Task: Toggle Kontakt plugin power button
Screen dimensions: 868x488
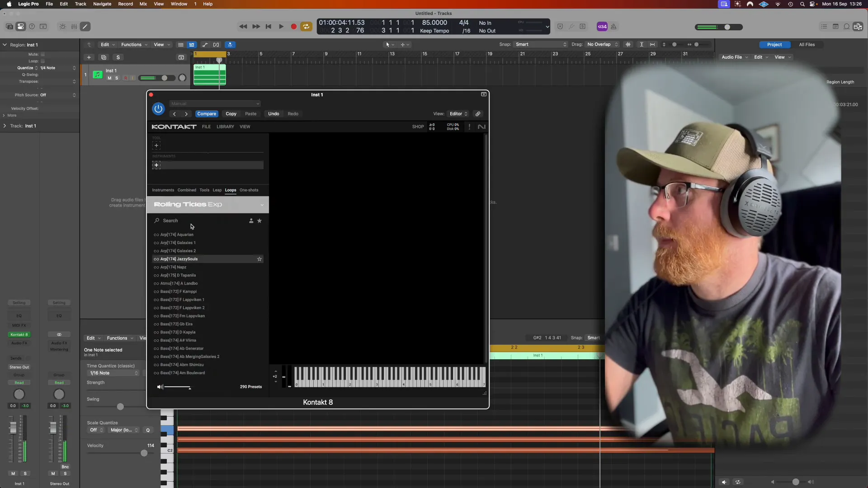Action: tap(158, 109)
